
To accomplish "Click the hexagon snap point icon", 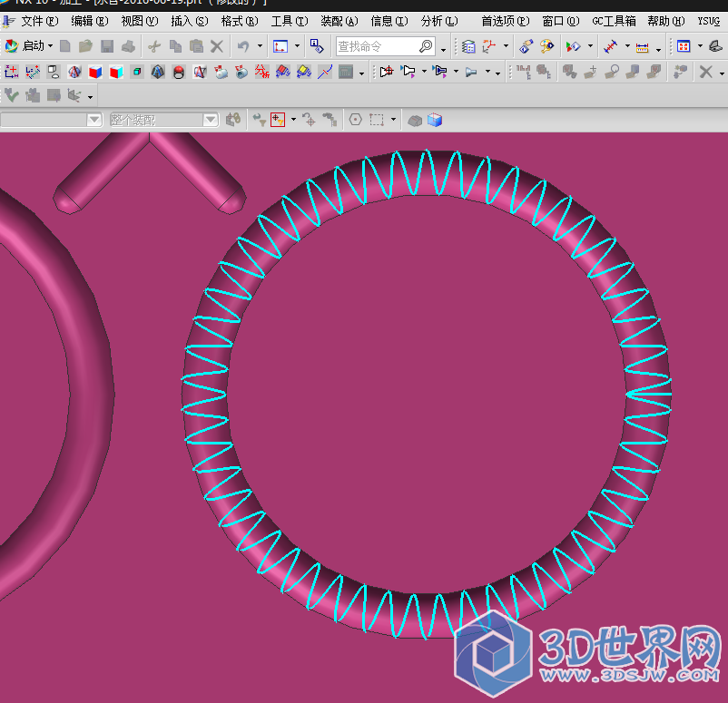I will pos(356,120).
